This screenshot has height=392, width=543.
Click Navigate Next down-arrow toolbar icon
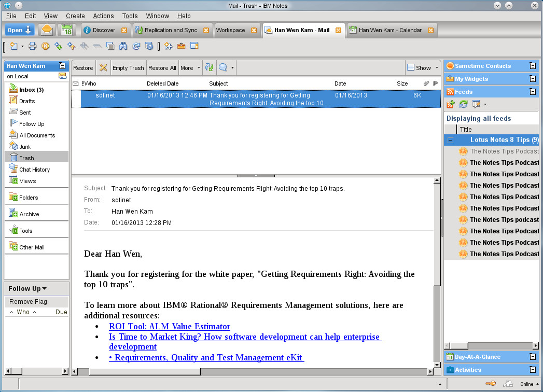59,46
